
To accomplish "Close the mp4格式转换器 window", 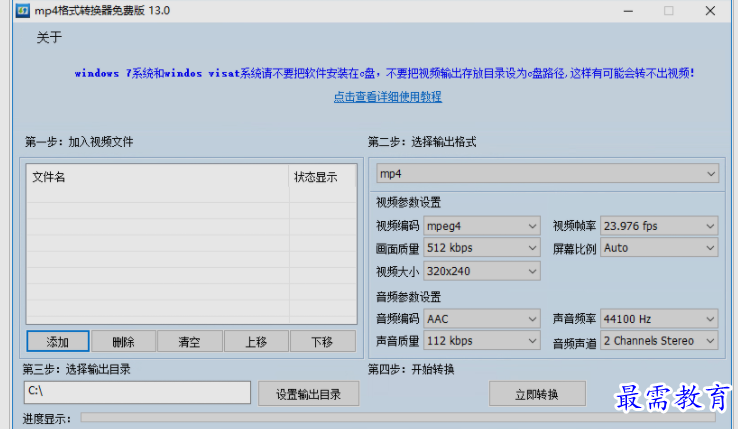I will pyautogui.click(x=710, y=11).
